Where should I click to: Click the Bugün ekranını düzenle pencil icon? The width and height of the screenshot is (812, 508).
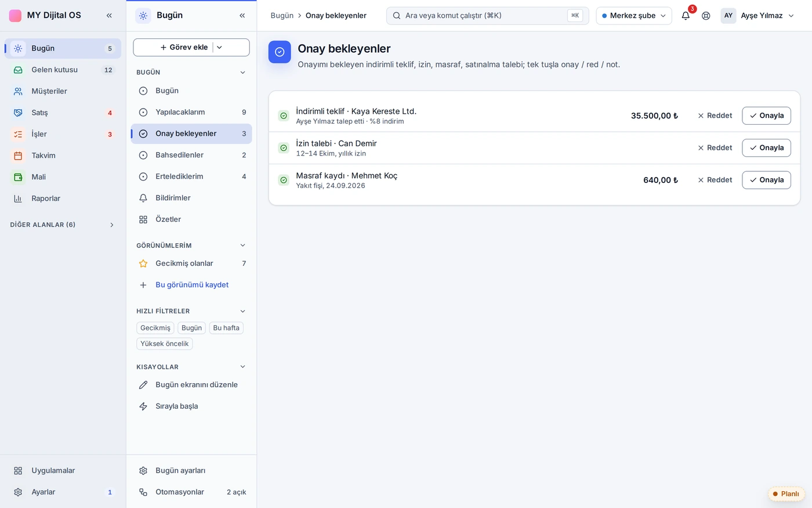point(143,385)
